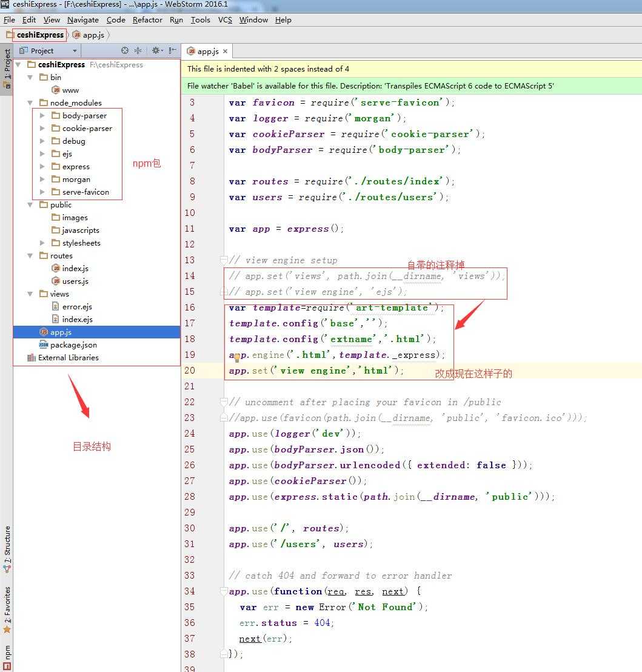The image size is (642, 672).
Task: Open the VCS menu
Action: click(225, 20)
